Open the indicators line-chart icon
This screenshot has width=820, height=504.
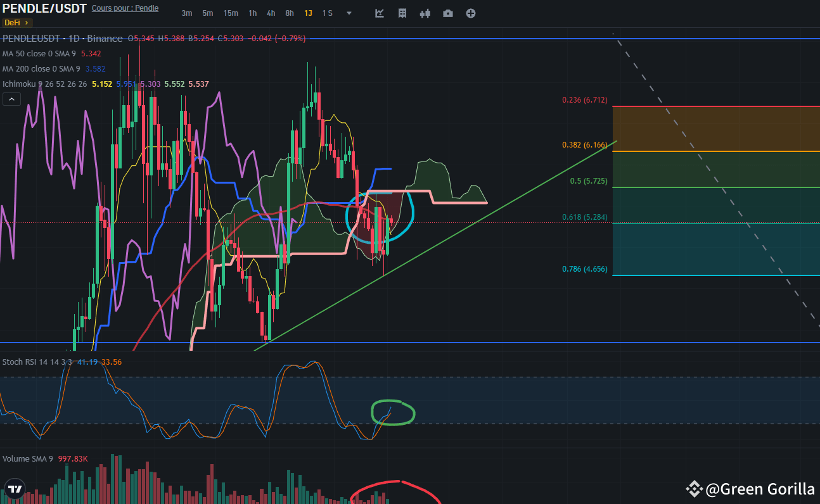click(380, 13)
